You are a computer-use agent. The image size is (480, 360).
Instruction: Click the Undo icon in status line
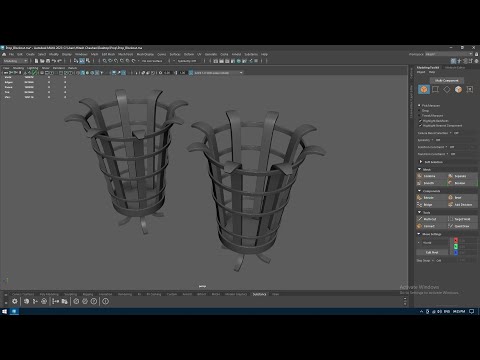click(x=54, y=61)
